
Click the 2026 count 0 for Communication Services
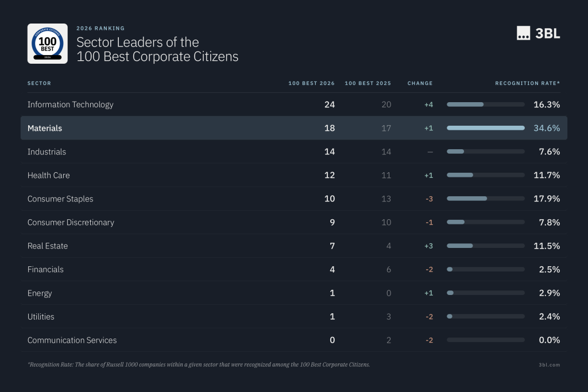[x=332, y=340]
